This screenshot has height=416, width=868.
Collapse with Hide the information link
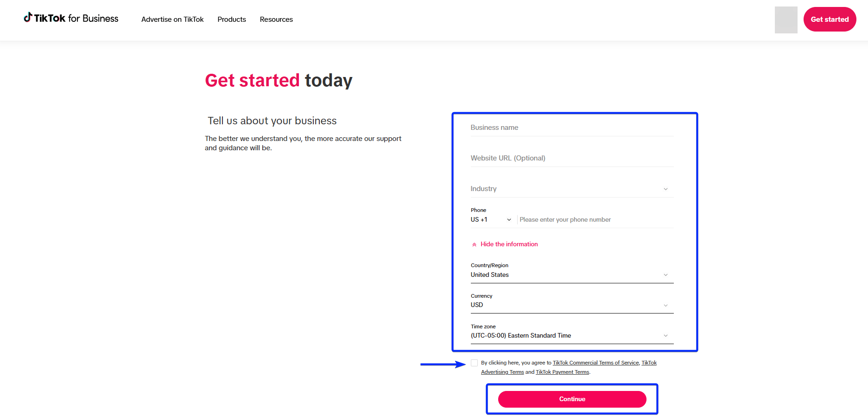[509, 244]
